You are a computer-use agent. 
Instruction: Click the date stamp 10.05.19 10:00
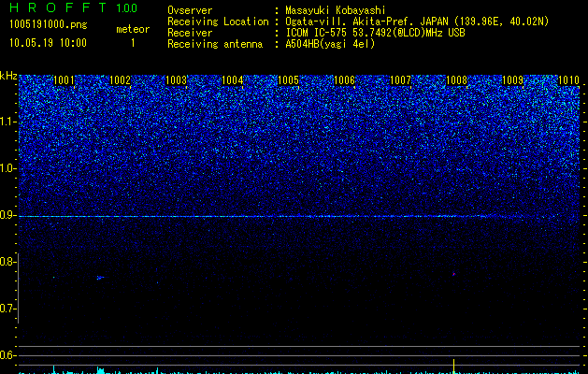click(48, 43)
